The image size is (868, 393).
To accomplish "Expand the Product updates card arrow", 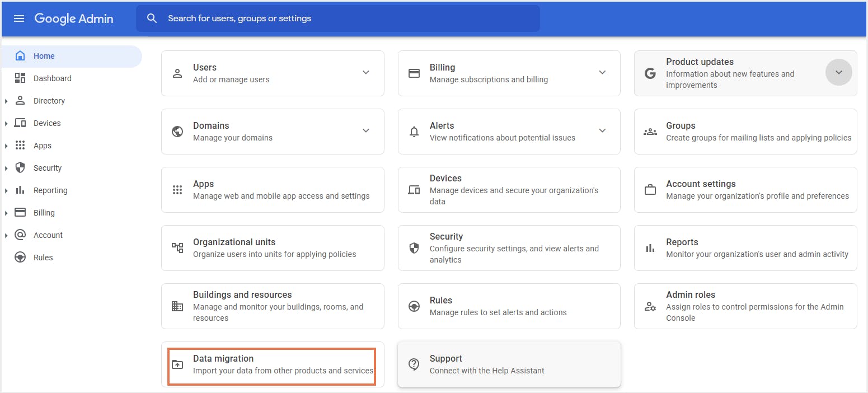I will pyautogui.click(x=838, y=73).
